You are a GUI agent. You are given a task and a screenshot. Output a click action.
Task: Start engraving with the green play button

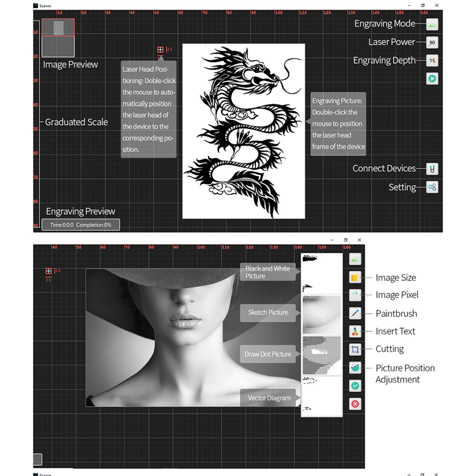tap(432, 79)
